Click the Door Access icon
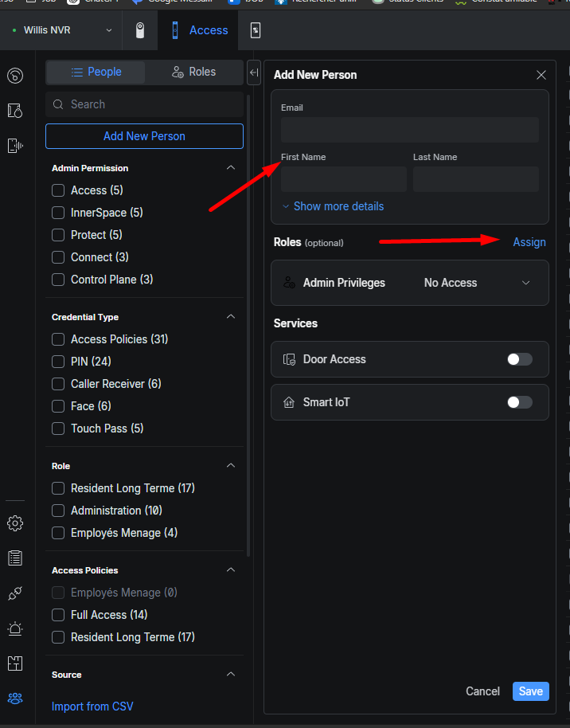Screen dimensions: 570x728 tap(289, 359)
